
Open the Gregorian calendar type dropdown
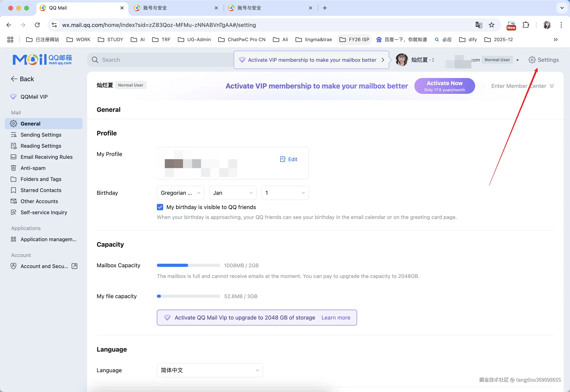tap(180, 193)
